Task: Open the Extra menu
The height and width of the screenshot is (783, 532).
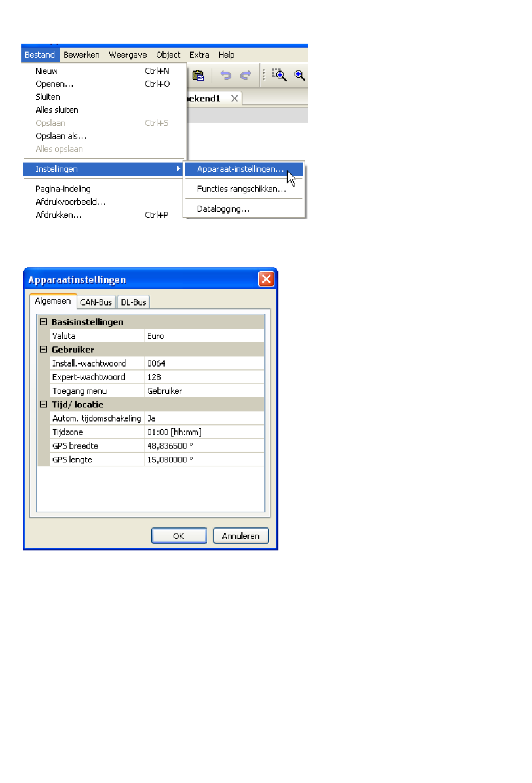Action: (x=199, y=55)
